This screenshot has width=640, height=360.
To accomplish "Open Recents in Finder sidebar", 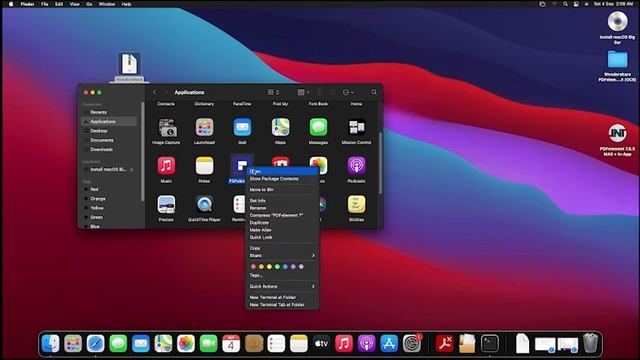I will (109, 112).
